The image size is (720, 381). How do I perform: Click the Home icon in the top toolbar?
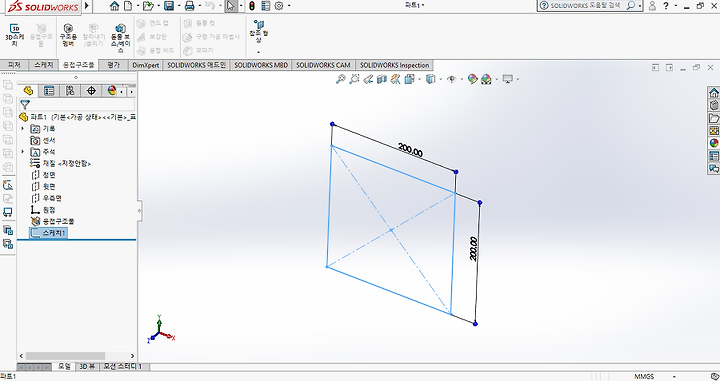point(114,6)
